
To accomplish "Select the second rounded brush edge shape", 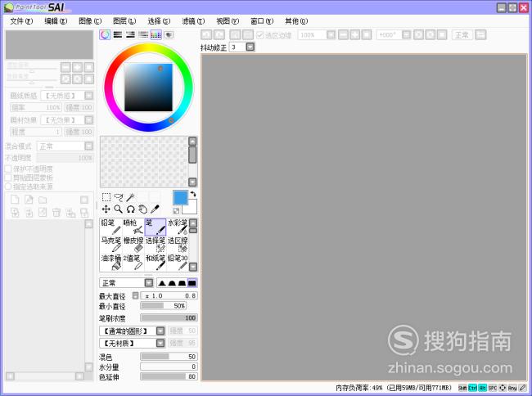I will coord(172,283).
